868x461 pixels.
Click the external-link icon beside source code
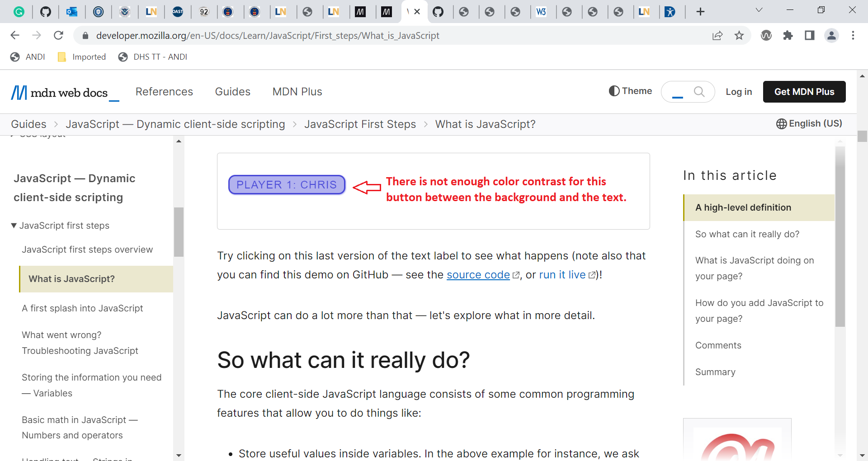pyautogui.click(x=516, y=275)
